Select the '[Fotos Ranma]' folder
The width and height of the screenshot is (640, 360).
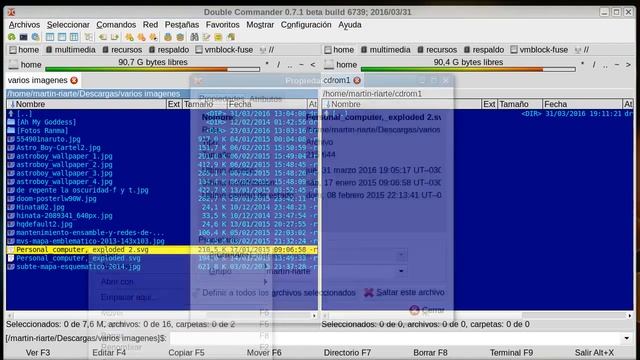162,131
